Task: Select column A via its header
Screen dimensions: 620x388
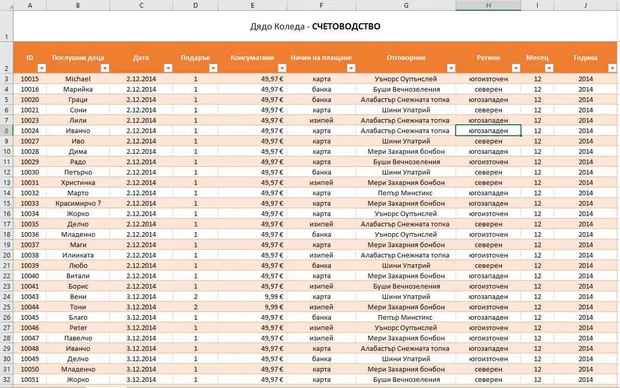Action: 30,5
